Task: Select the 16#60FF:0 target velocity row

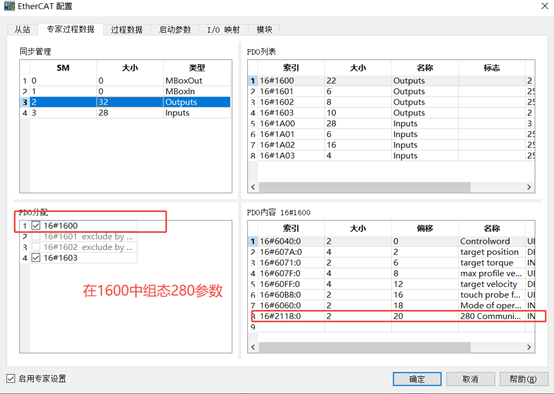Action: coord(391,284)
